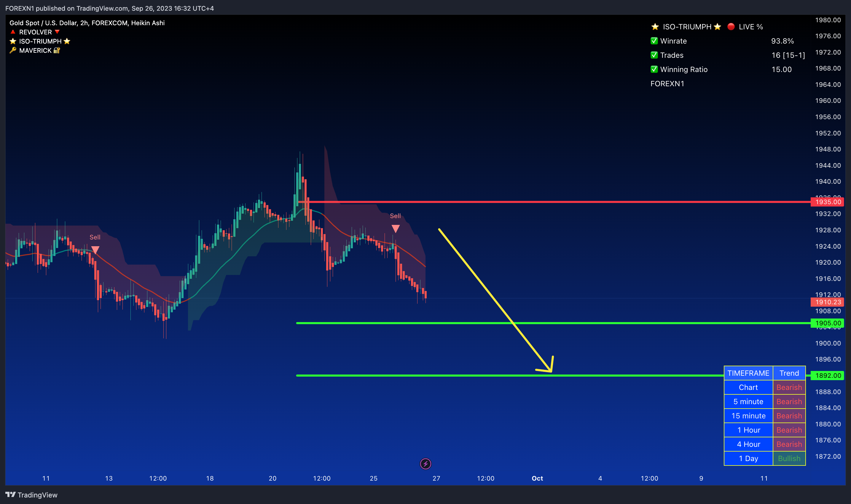
Task: Click the green checkmark beside Trades
Action: click(x=654, y=55)
